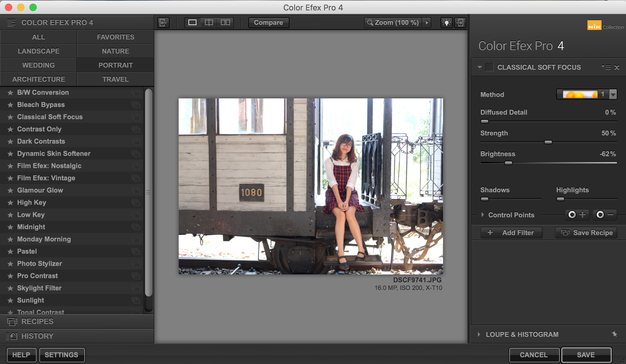Click the background brightness lightbulb icon
The width and height of the screenshot is (626, 364).
446,23
